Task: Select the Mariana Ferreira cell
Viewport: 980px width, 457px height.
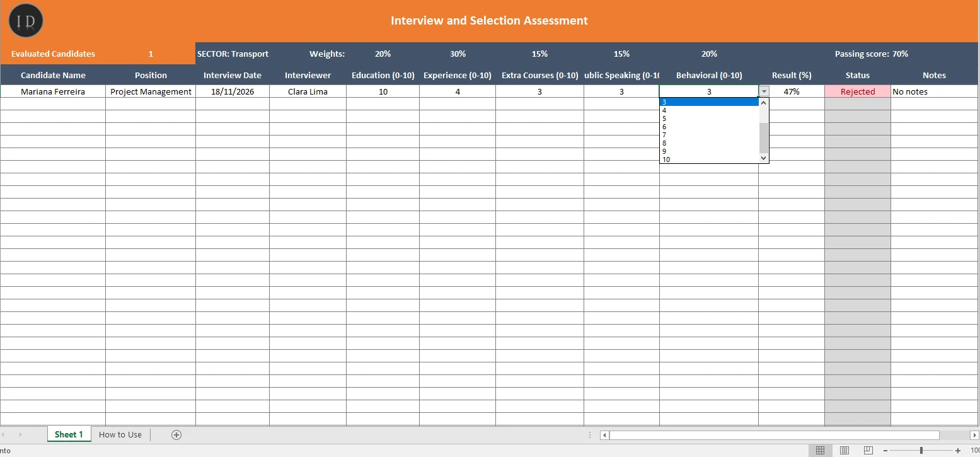Action: point(53,91)
